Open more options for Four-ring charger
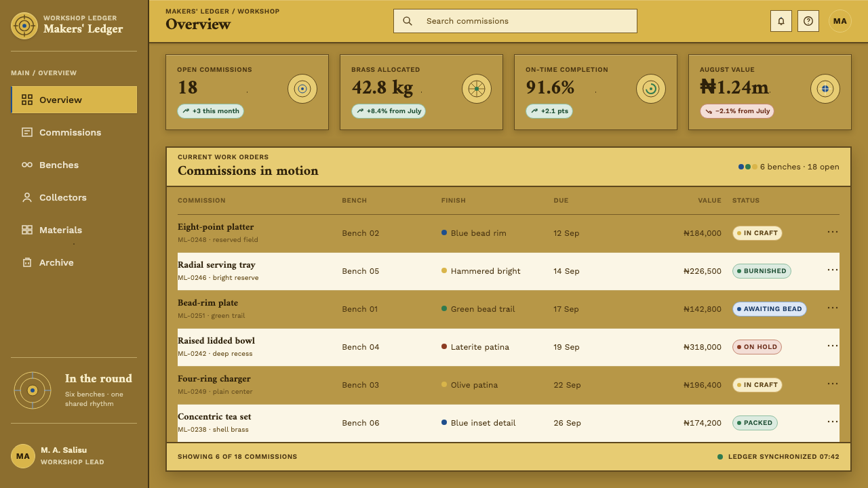Image resolution: width=868 pixels, height=488 pixels. click(833, 384)
